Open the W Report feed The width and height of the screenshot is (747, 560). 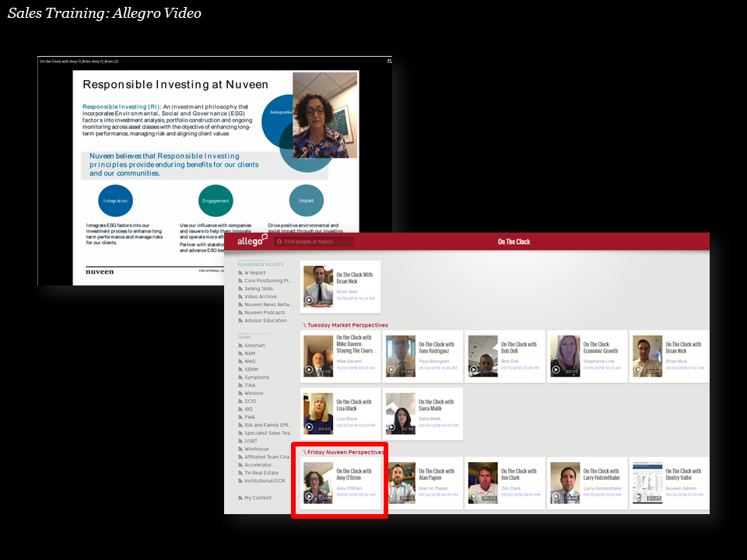[x=255, y=273]
